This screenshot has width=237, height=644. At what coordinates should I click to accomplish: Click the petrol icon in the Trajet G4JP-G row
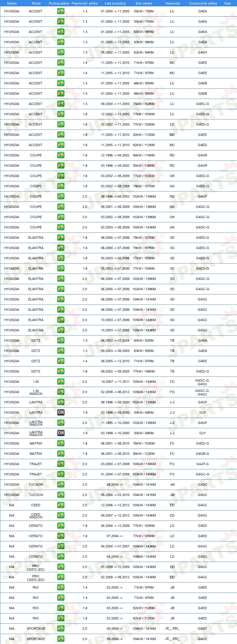[61, 464]
